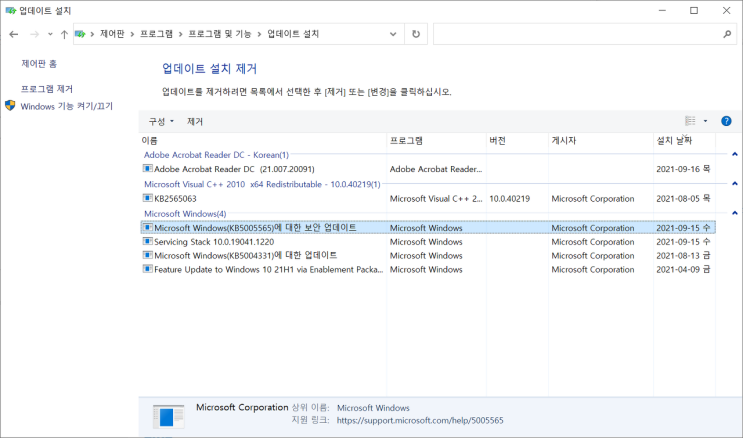743x438 pixels.
Task: Click the Adobe Acrobat Reader... program cell
Action: [x=436, y=169]
